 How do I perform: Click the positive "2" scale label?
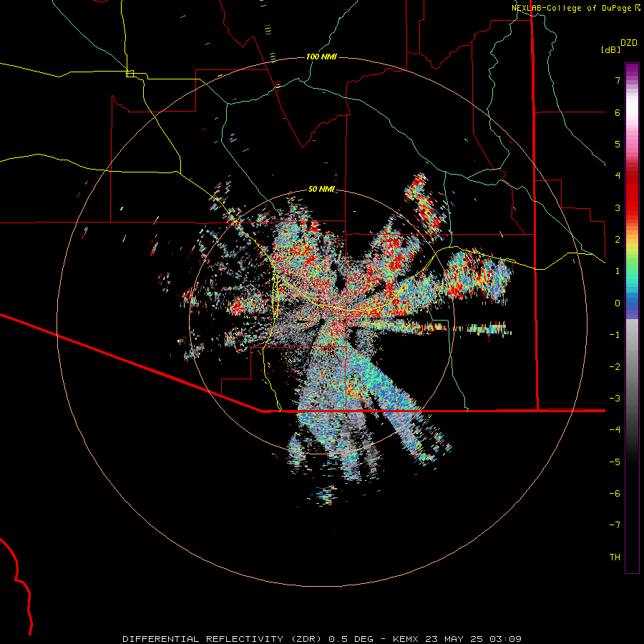(618, 240)
